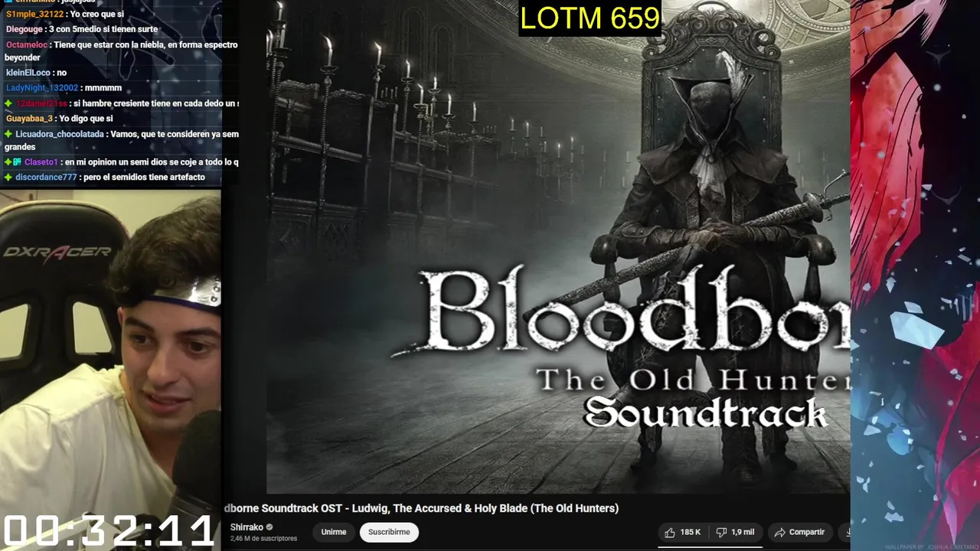Viewport: 980px width, 551px height.
Task: Click the green badge beside 12daniel21ss
Action: pos(8,103)
